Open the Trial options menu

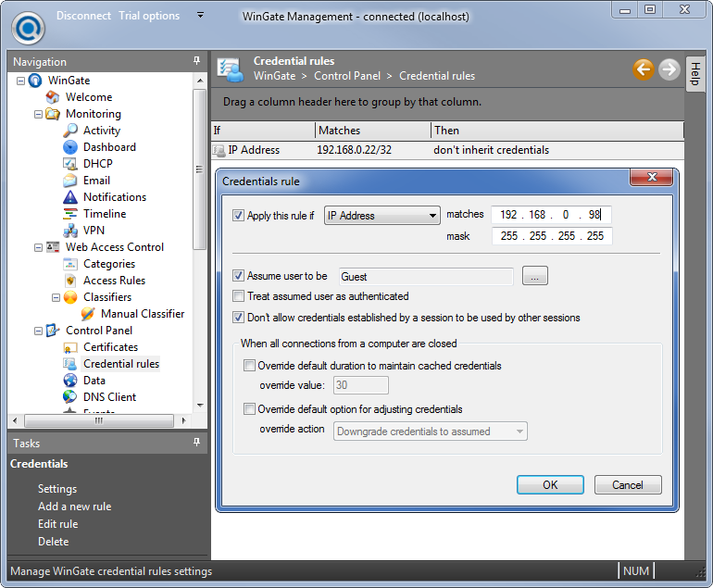pos(149,16)
